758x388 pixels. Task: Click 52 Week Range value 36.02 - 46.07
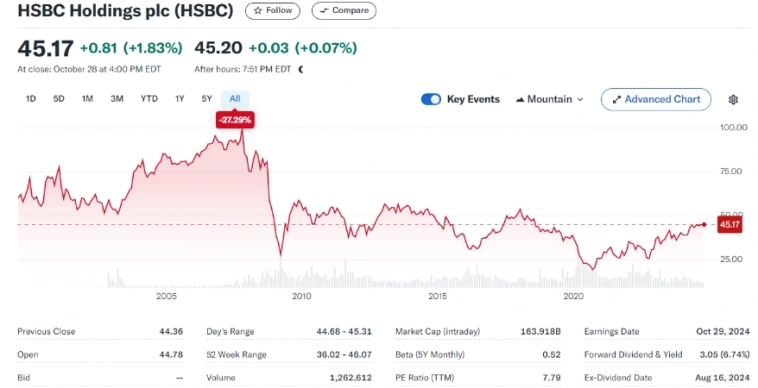[344, 355]
